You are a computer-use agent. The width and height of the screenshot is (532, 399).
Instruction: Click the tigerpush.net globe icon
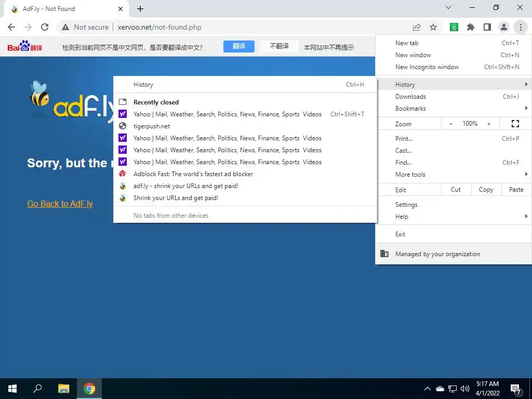[123, 126]
